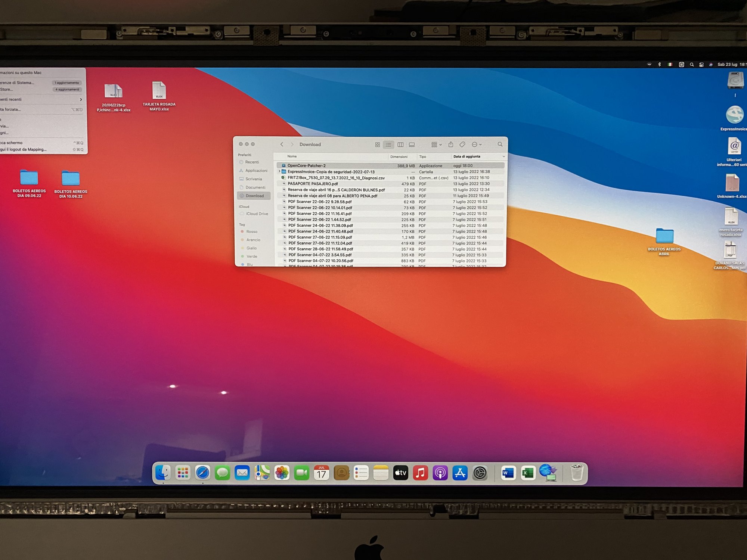This screenshot has height=560, width=747.
Task: Sort files by Dimensioni column header
Action: click(x=399, y=157)
